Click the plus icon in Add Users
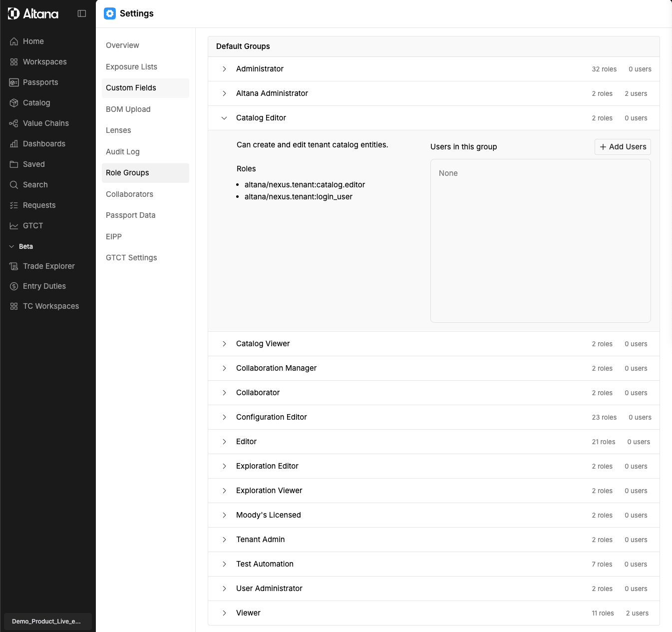This screenshot has height=632, width=672. (603, 147)
